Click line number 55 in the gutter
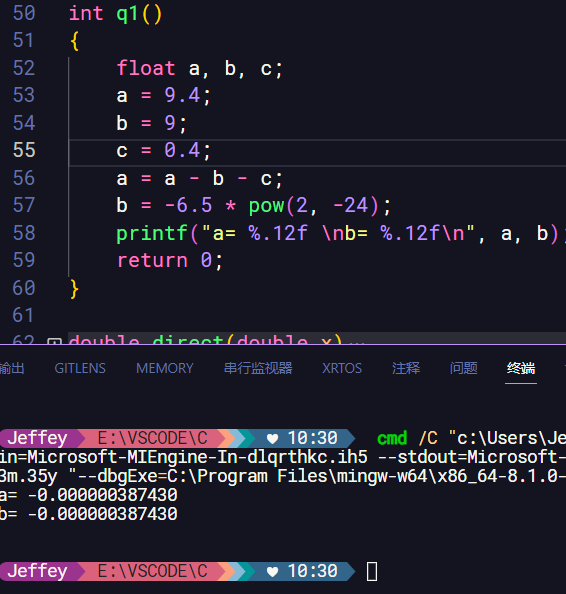Image resolution: width=566 pixels, height=594 pixels. [24, 150]
